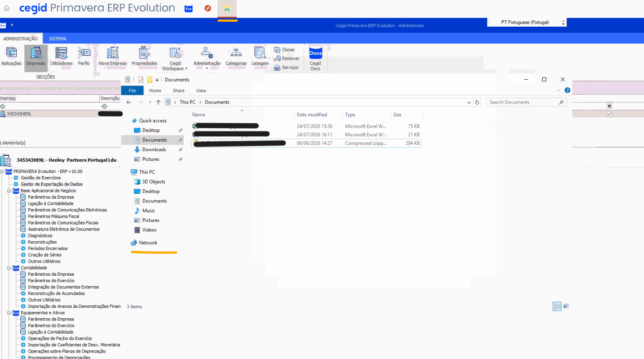This screenshot has width=644, height=359.
Task: Click the New folder icon in Explorer title bar
Action: [149, 80]
